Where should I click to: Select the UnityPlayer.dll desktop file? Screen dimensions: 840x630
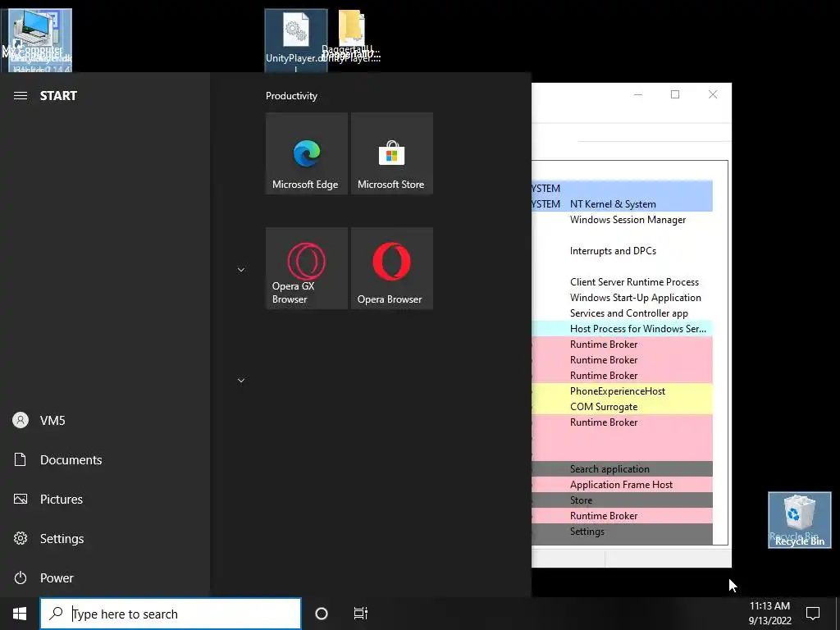295,40
